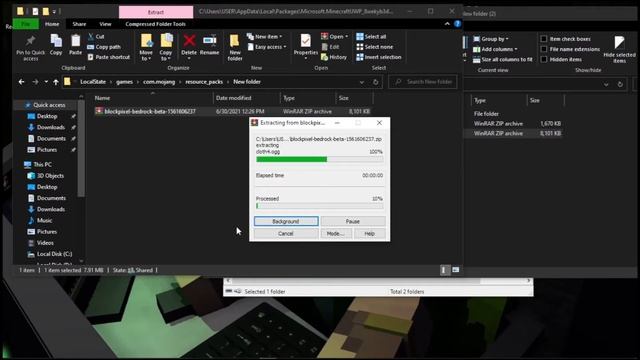Viewport: 640px width, 360px height.
Task: Click Background button in extraction dialog
Action: 286,221
